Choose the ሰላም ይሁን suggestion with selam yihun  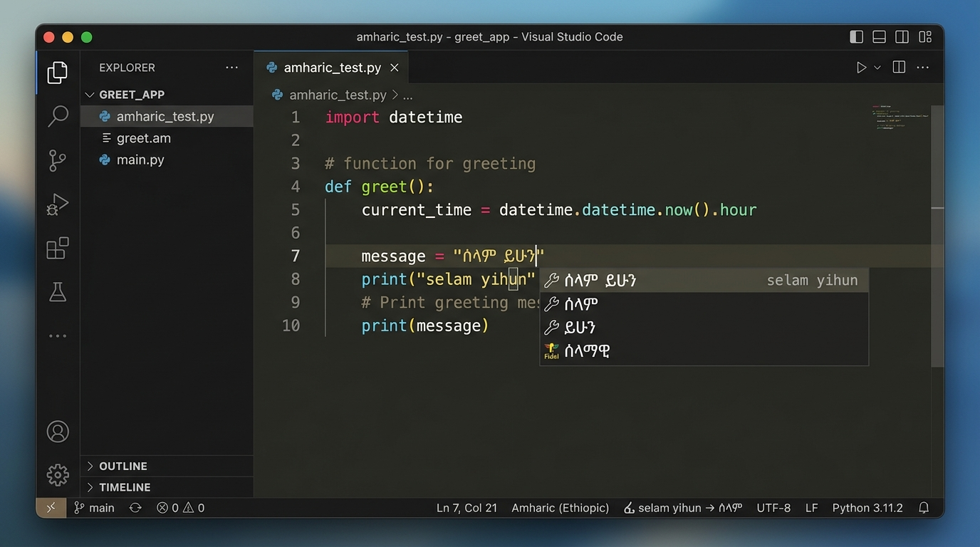click(704, 281)
